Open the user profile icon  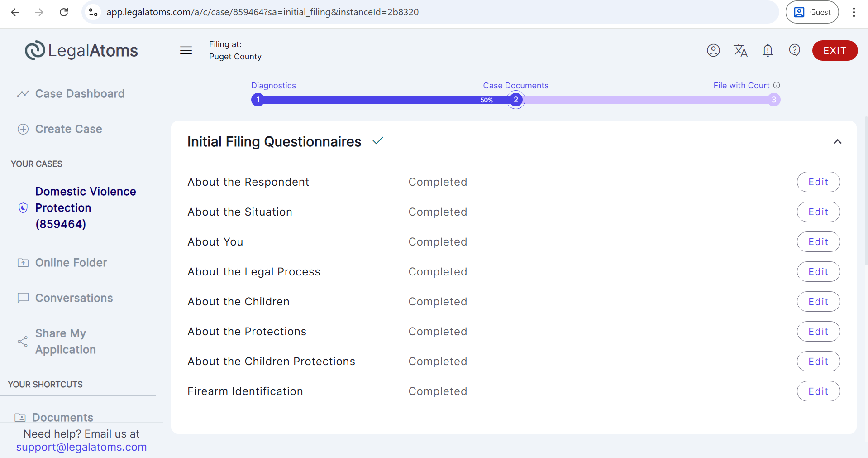713,50
